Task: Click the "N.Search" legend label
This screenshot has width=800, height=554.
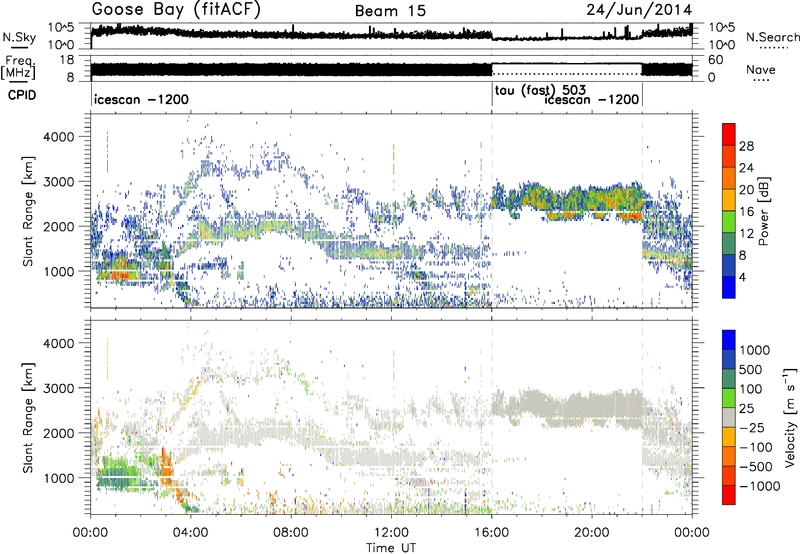Action: [772, 37]
